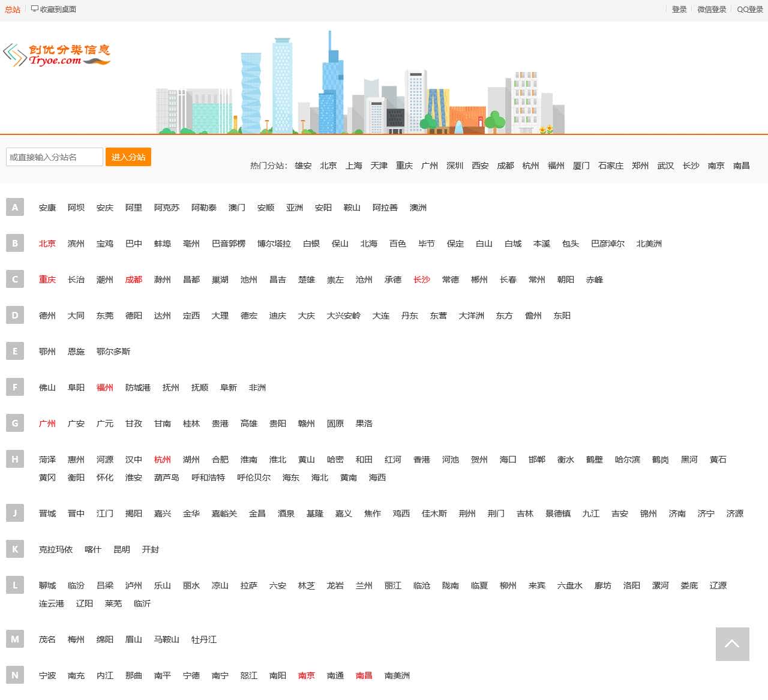
Task: Choose 微信登录 in the top bar
Action: coord(712,10)
